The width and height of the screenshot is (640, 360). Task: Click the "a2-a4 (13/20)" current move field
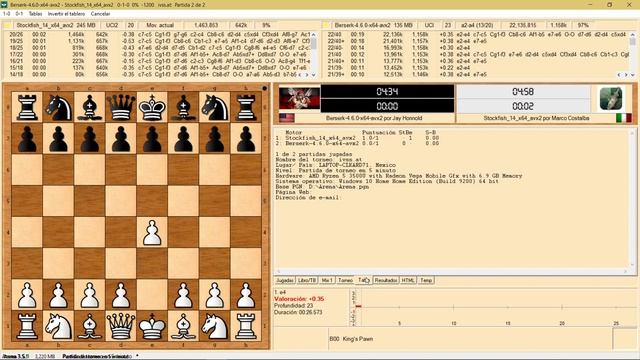point(476,25)
